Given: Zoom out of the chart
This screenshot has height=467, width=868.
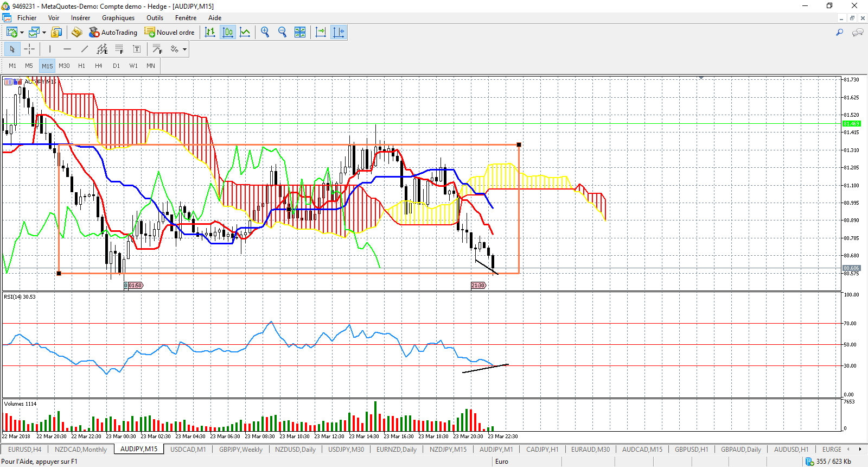Looking at the screenshot, I should pos(282,33).
